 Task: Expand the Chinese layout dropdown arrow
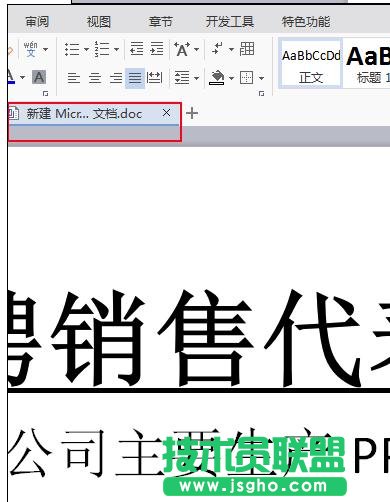[x=197, y=49]
